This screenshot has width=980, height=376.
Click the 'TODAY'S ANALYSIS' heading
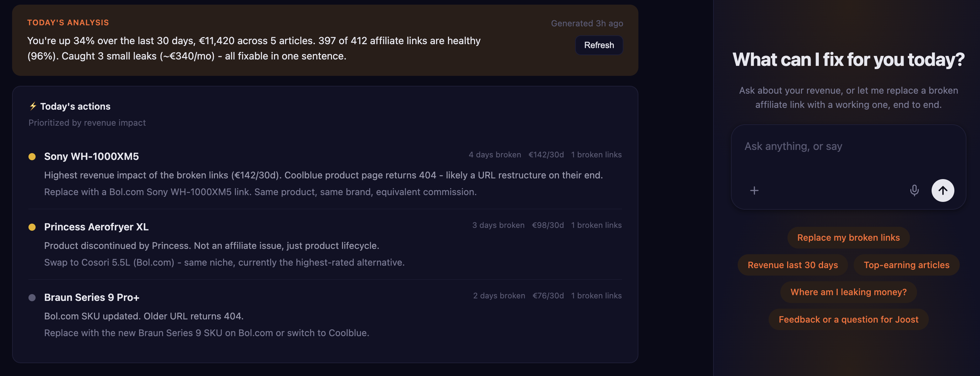[68, 22]
